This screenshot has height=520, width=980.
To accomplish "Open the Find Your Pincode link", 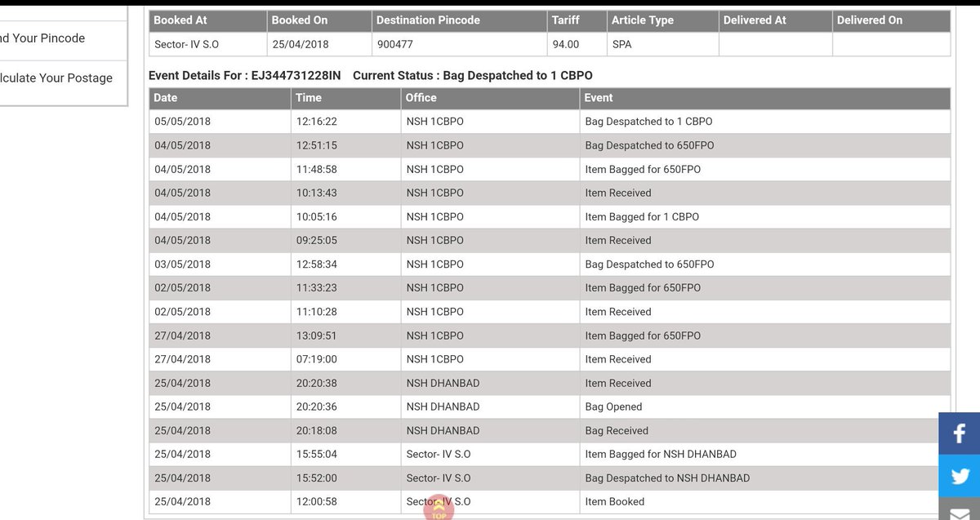I will pyautogui.click(x=42, y=38).
